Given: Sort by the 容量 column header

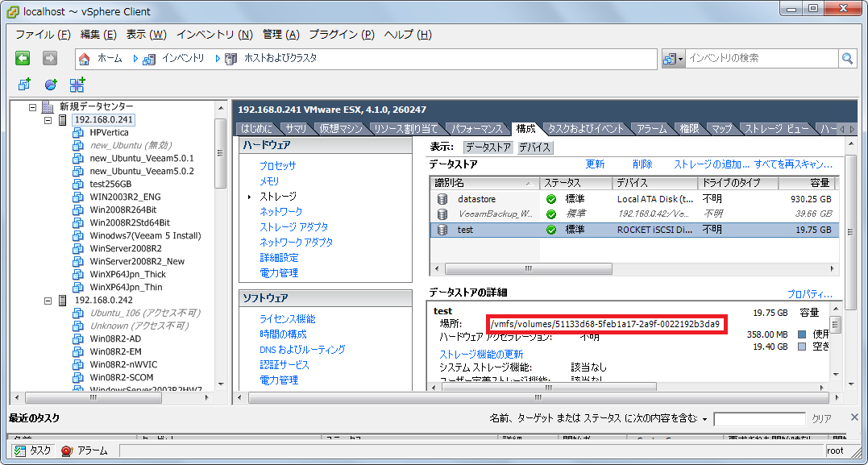Looking at the screenshot, I should [806, 183].
